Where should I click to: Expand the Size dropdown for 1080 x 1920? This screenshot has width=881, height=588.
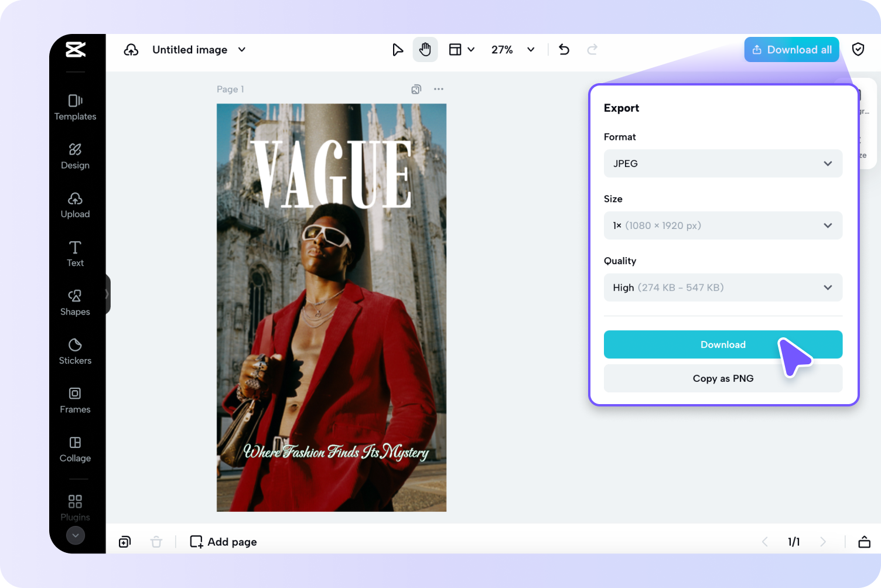[723, 225]
